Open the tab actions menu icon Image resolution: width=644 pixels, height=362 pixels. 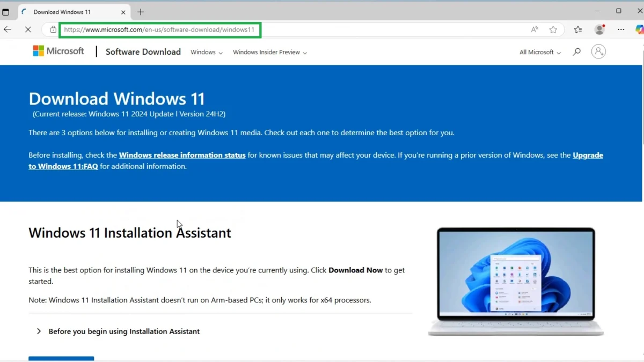coord(6,12)
